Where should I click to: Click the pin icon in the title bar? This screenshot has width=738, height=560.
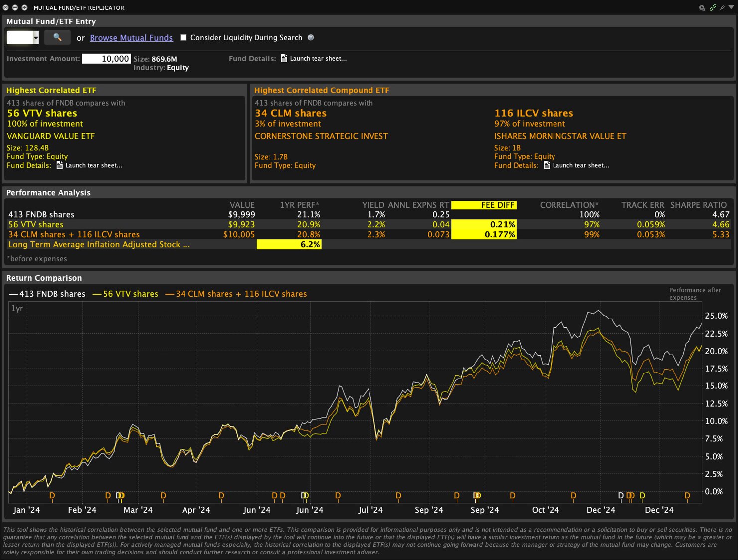[722, 7]
